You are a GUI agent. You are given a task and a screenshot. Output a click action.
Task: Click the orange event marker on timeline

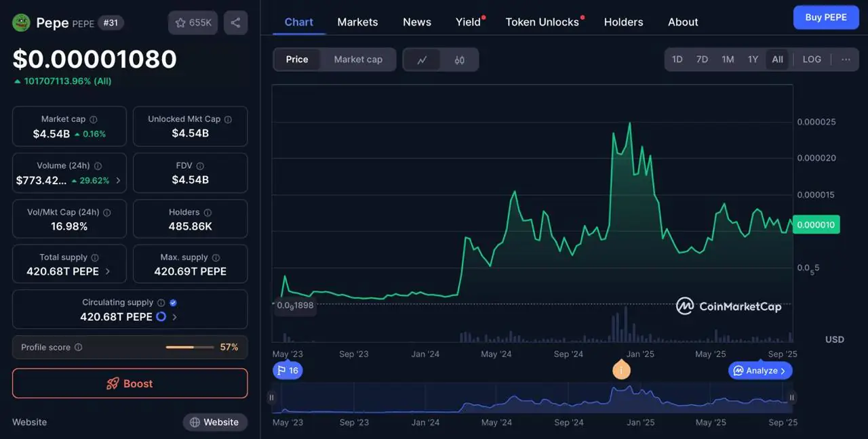[x=620, y=371]
